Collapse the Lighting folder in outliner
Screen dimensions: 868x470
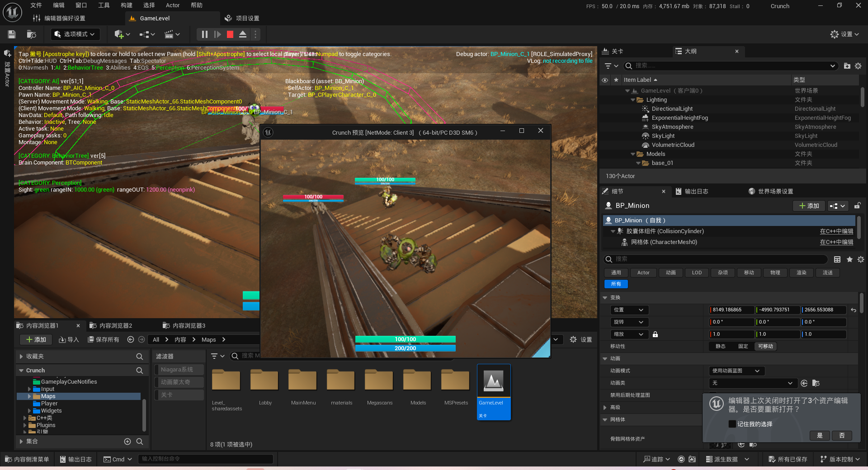pyautogui.click(x=633, y=100)
